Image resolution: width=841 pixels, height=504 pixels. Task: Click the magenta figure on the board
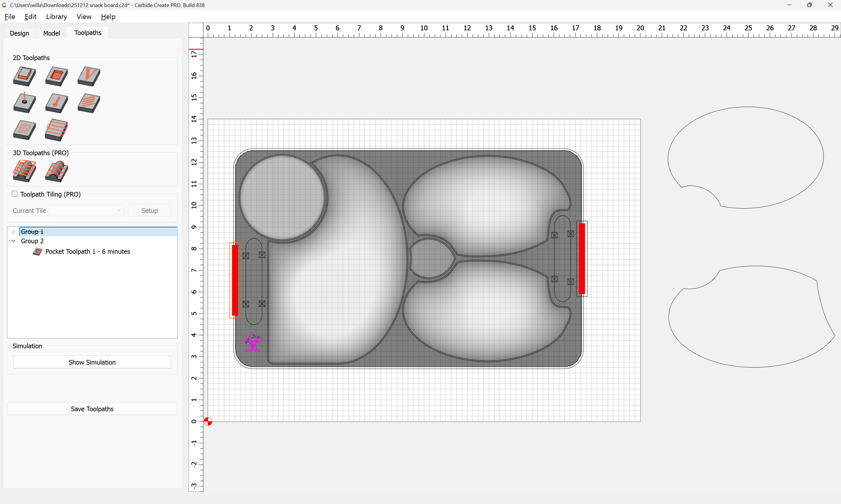(x=253, y=342)
